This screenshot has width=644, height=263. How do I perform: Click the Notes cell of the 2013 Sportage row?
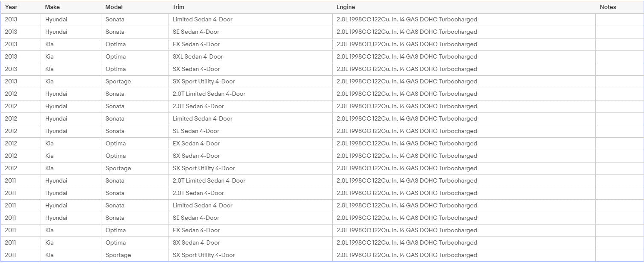click(619, 81)
